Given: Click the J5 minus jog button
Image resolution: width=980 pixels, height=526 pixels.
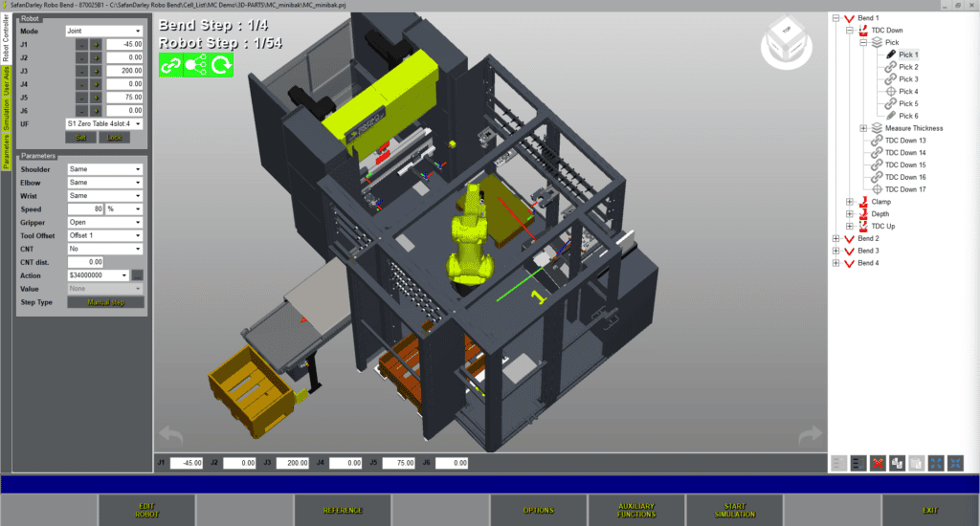Looking at the screenshot, I should 82,98.
